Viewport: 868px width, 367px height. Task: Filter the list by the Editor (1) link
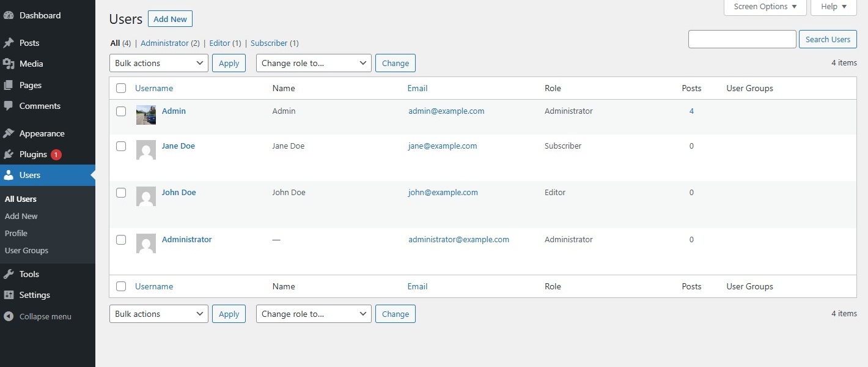point(225,43)
